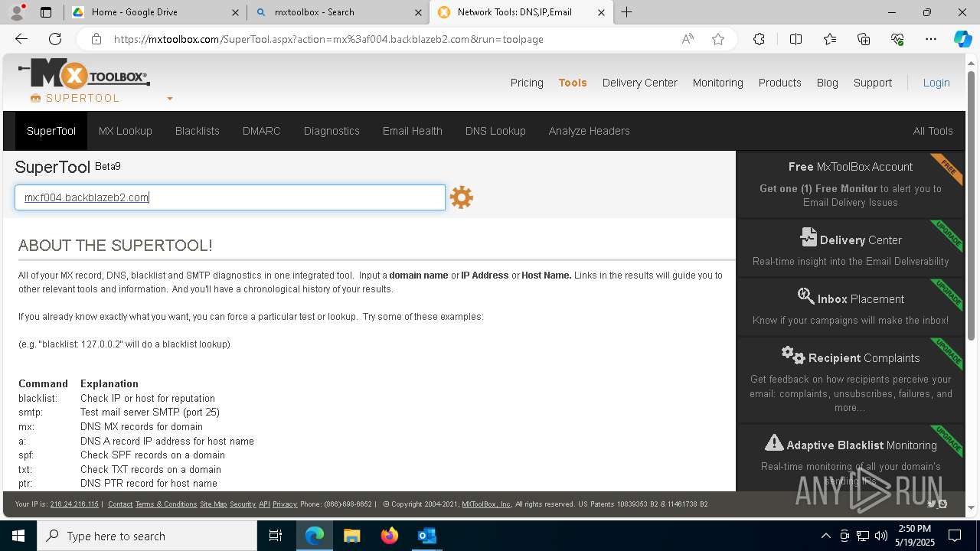Viewport: 980px width, 551px height.
Task: Click the orange gear lookup button
Action: pyautogui.click(x=461, y=197)
